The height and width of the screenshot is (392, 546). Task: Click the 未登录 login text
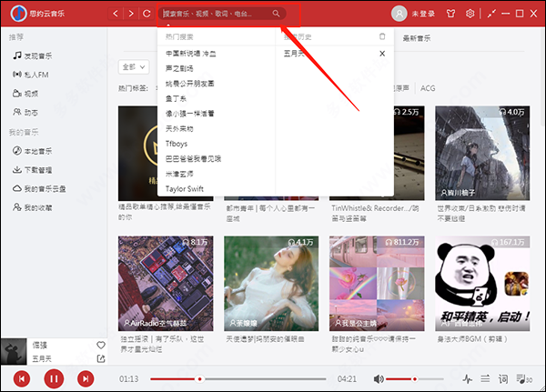coord(423,14)
